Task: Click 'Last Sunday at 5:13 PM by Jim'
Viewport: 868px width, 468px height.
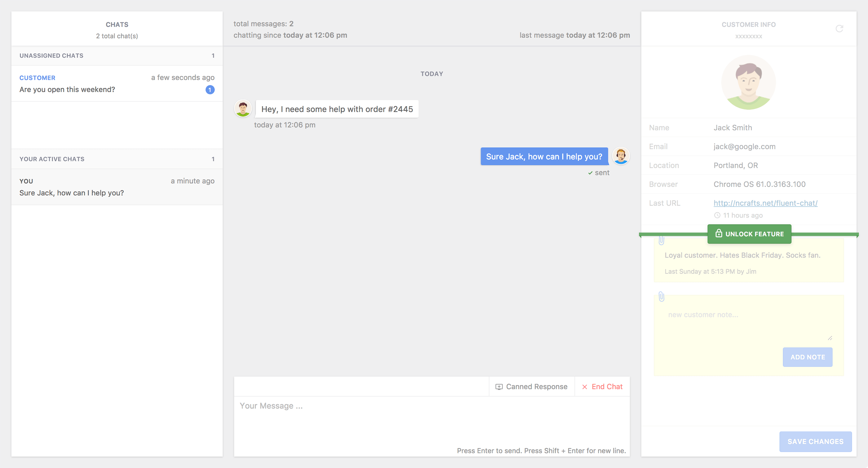Action: tap(710, 271)
